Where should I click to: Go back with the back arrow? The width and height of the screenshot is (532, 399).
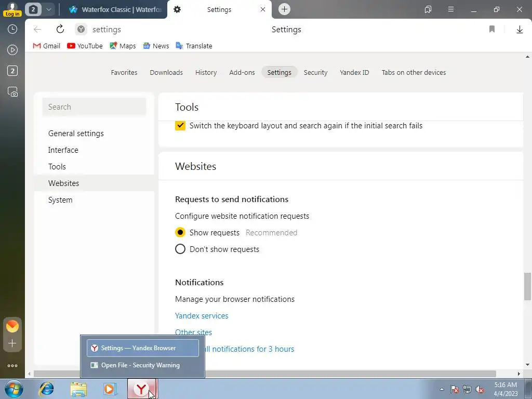37,30
